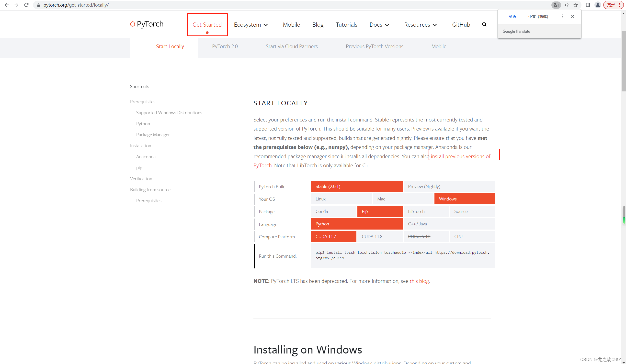Open the 'this blog' link
Viewport: 626px width, 364px height.
coord(419,281)
